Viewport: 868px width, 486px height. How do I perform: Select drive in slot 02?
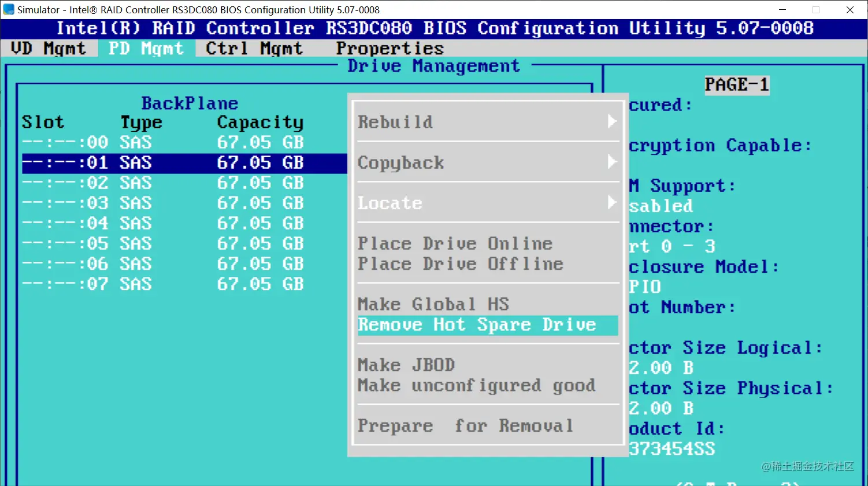[x=184, y=183]
